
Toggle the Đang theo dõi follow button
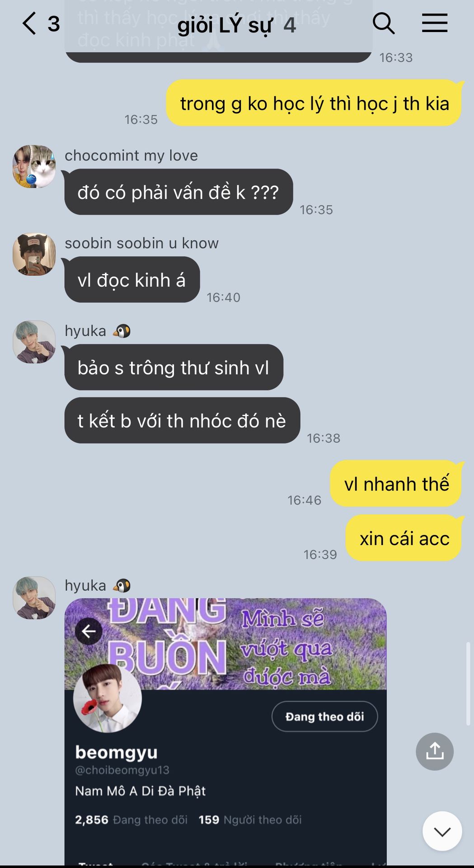pyautogui.click(x=324, y=717)
